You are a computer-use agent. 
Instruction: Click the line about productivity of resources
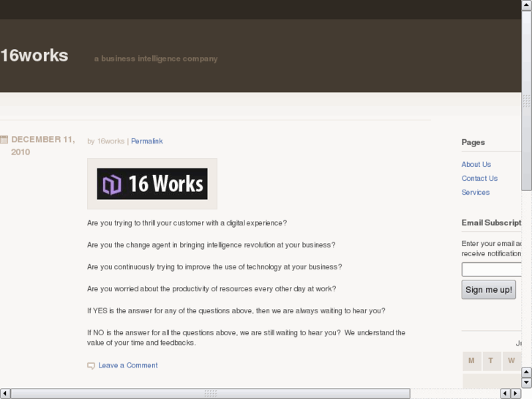click(211, 289)
